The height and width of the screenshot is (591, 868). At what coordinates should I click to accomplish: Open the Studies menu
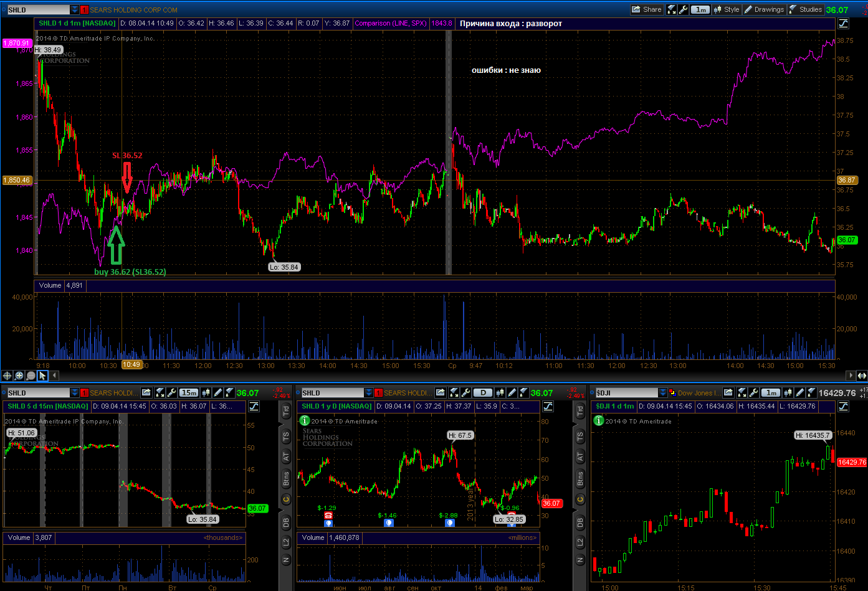click(805, 9)
